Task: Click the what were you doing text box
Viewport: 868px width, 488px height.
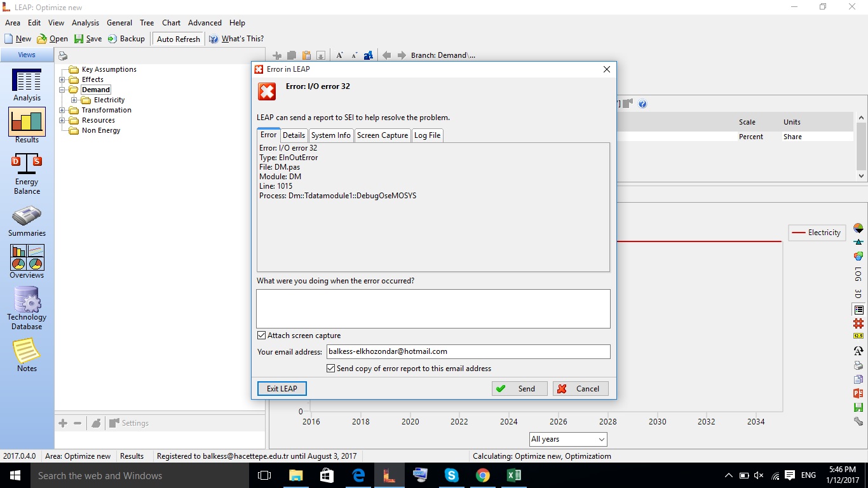Action: point(433,309)
